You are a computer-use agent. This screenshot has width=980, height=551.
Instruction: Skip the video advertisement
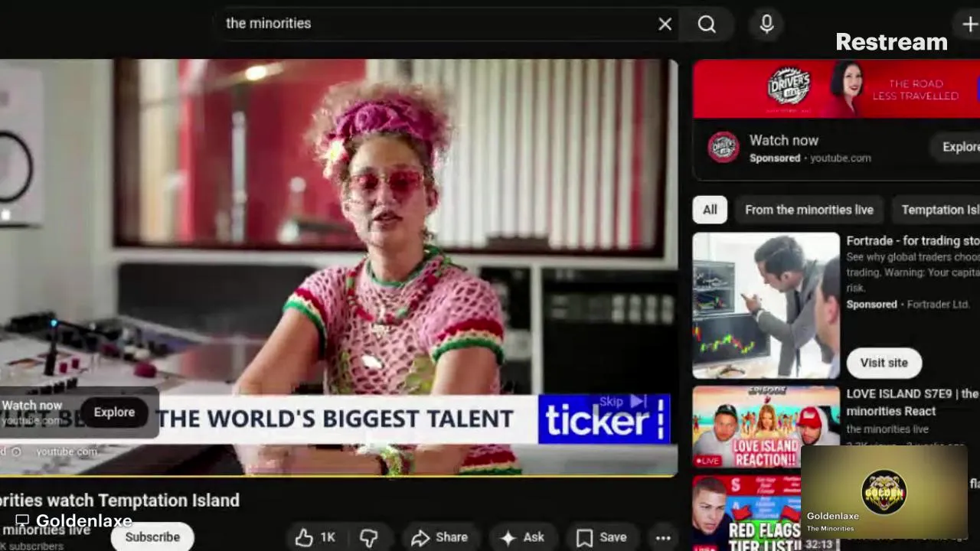point(623,402)
